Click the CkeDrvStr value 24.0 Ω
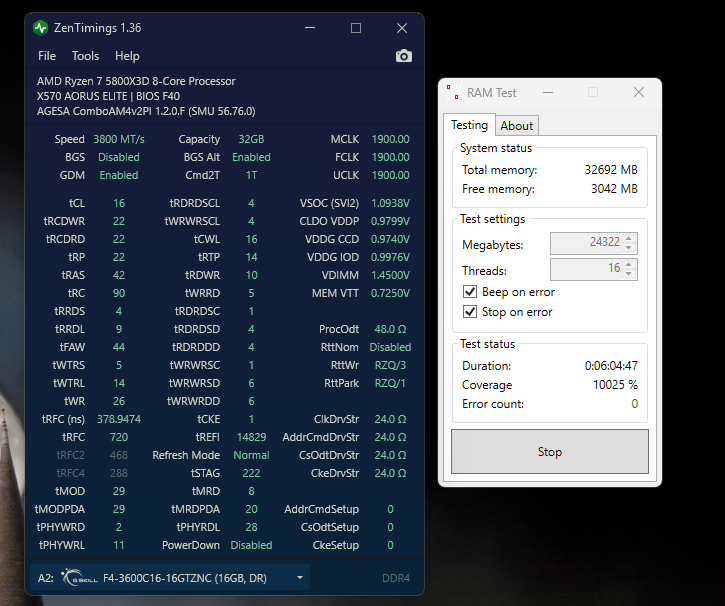Image resolution: width=725 pixels, height=606 pixels. click(x=390, y=473)
